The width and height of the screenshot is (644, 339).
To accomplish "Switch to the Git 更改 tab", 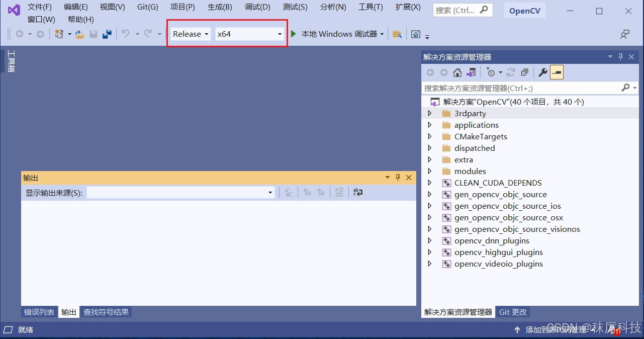I will point(513,312).
